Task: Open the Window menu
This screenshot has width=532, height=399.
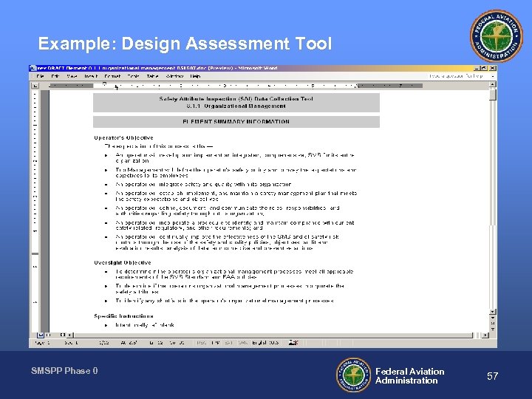Action: 174,76
